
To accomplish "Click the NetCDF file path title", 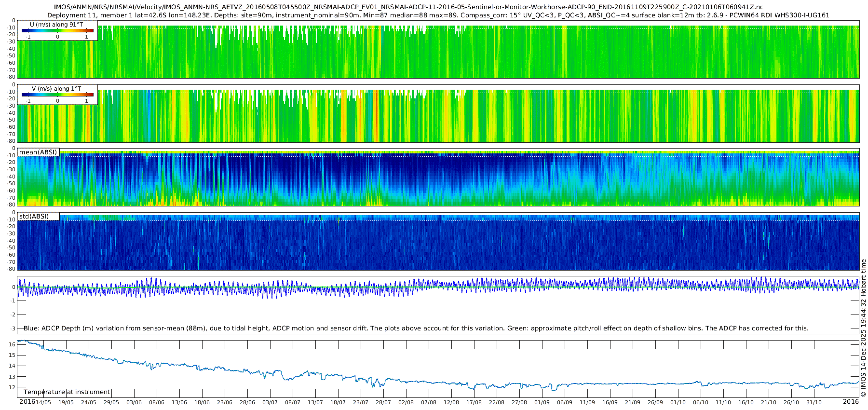I will pos(402,7).
